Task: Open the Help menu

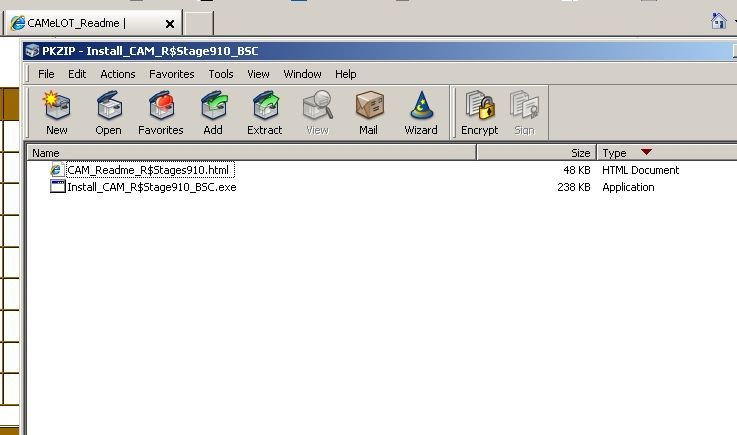Action: [x=345, y=74]
